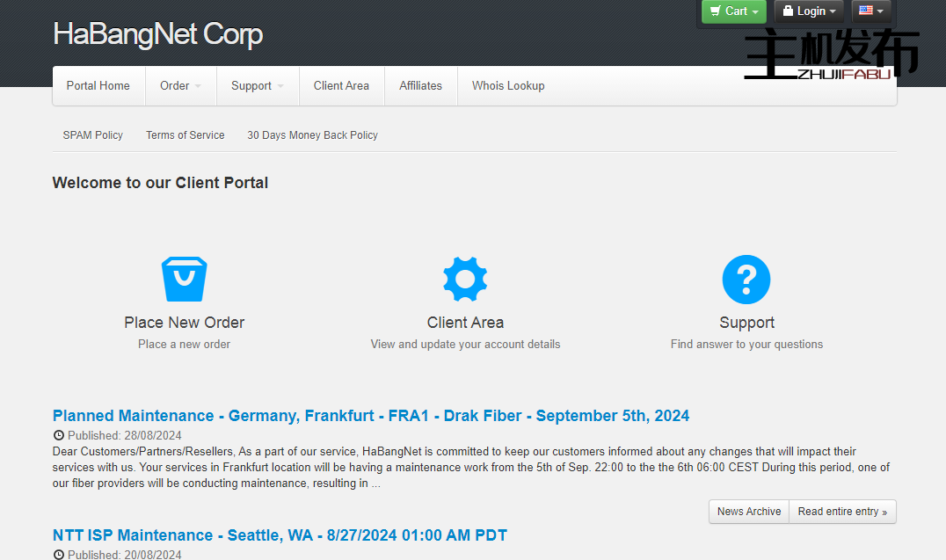Expand the Order menu
The image size is (946, 560).
coord(179,86)
